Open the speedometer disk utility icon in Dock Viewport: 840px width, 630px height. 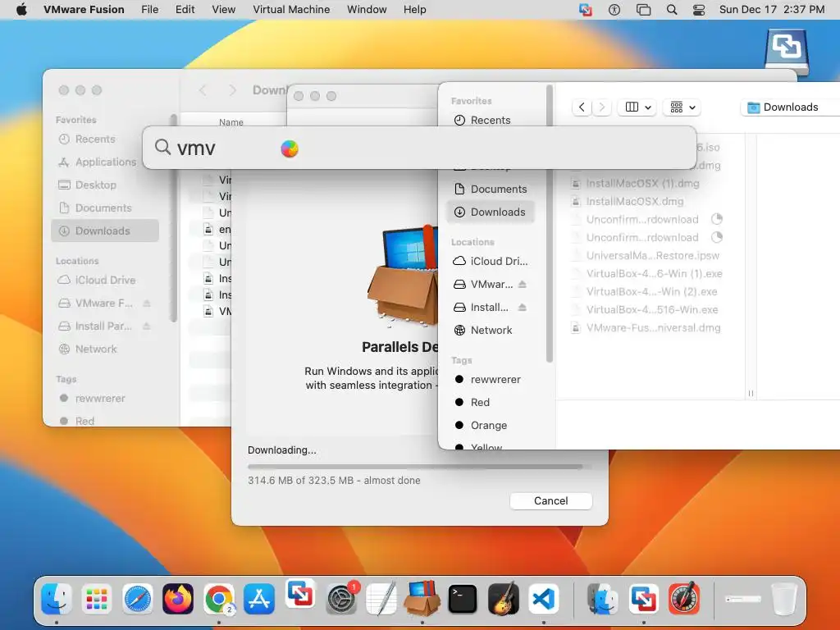[684, 598]
